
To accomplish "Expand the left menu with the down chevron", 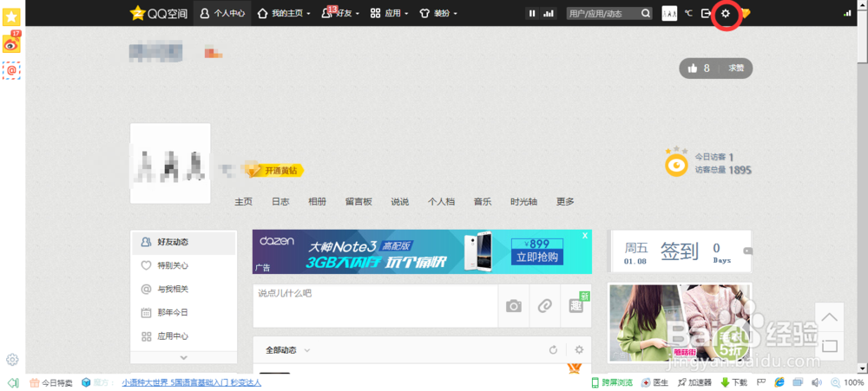I will pyautogui.click(x=184, y=358).
